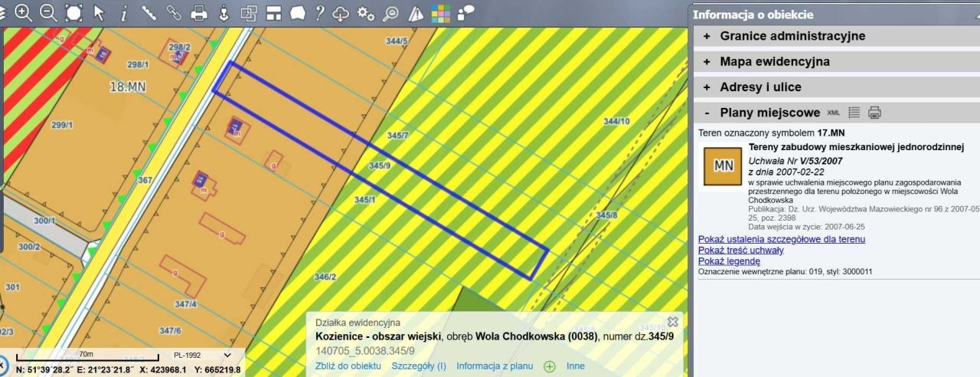Screen dimensions: 980x377
Task: Click the Informacja o obiekcie panel title
Action: (x=753, y=14)
